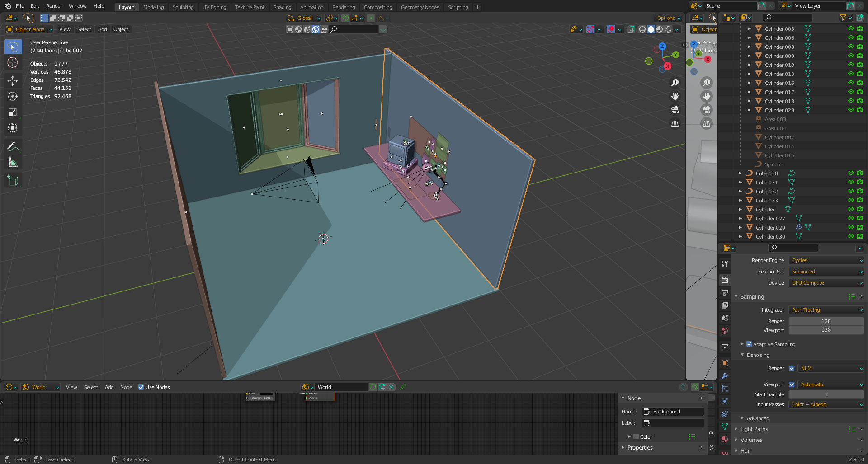868x464 pixels.
Task: Choose the Annotate pencil tool
Action: point(13,146)
